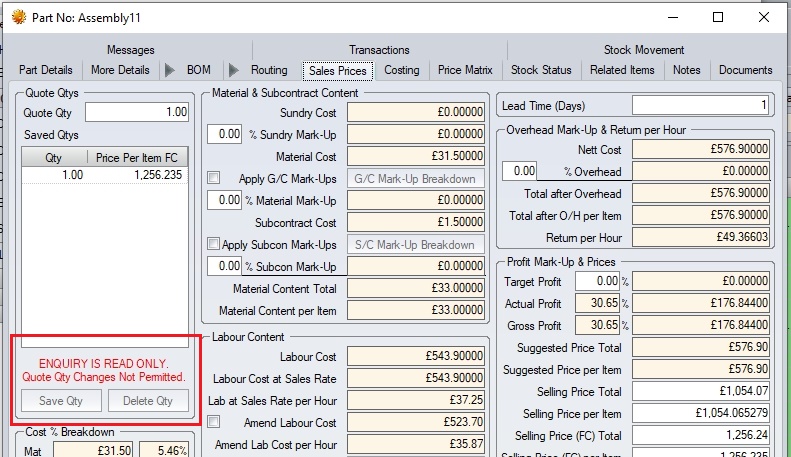Image resolution: width=791 pixels, height=457 pixels.
Task: Click the arrow icon before BOM tab
Action: 169,70
